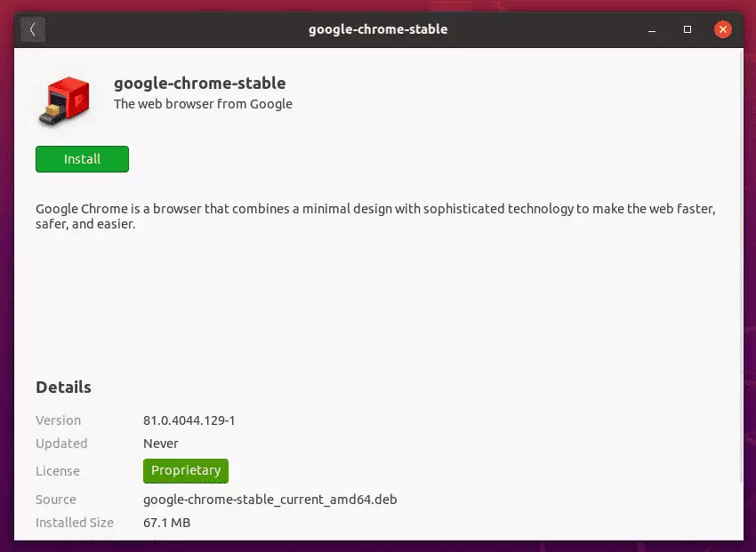This screenshot has width=756, height=552.
Task: Open the Proprietary license badge
Action: pos(186,470)
